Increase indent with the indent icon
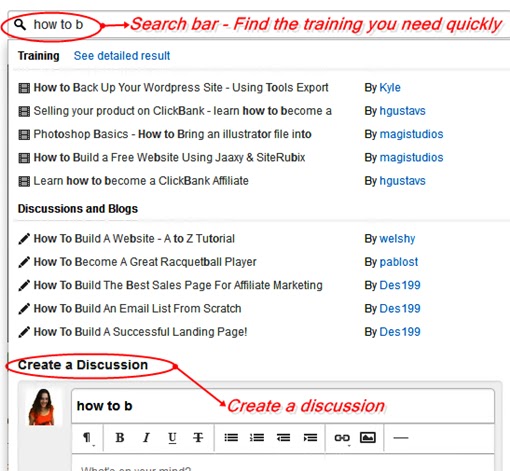Image resolution: width=510 pixels, height=471 pixels. coord(310,438)
